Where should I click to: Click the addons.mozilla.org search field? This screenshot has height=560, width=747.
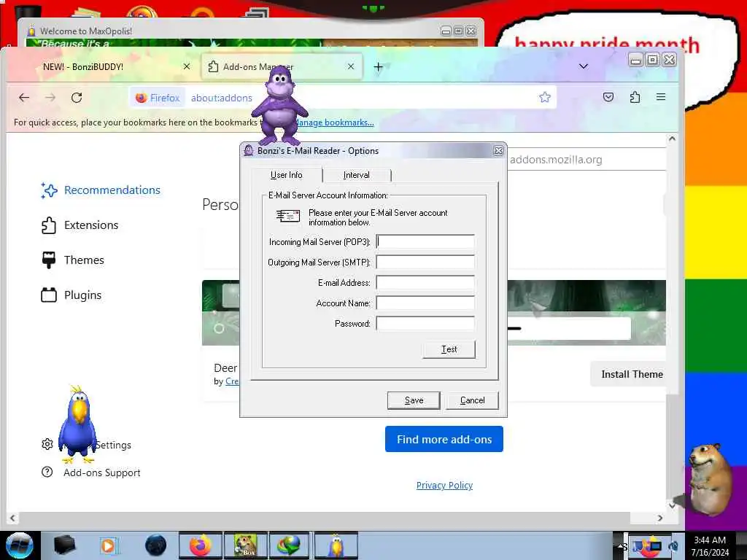(x=586, y=160)
